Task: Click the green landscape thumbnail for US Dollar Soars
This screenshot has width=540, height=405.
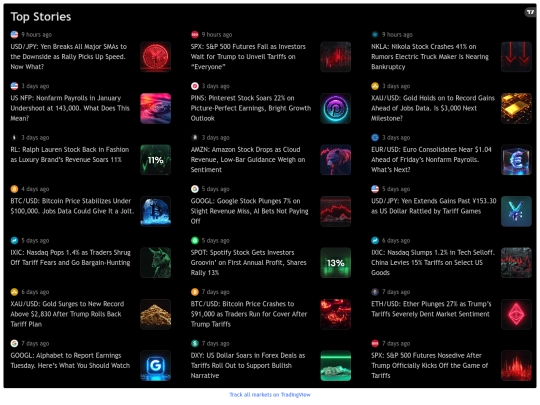Action: click(336, 366)
